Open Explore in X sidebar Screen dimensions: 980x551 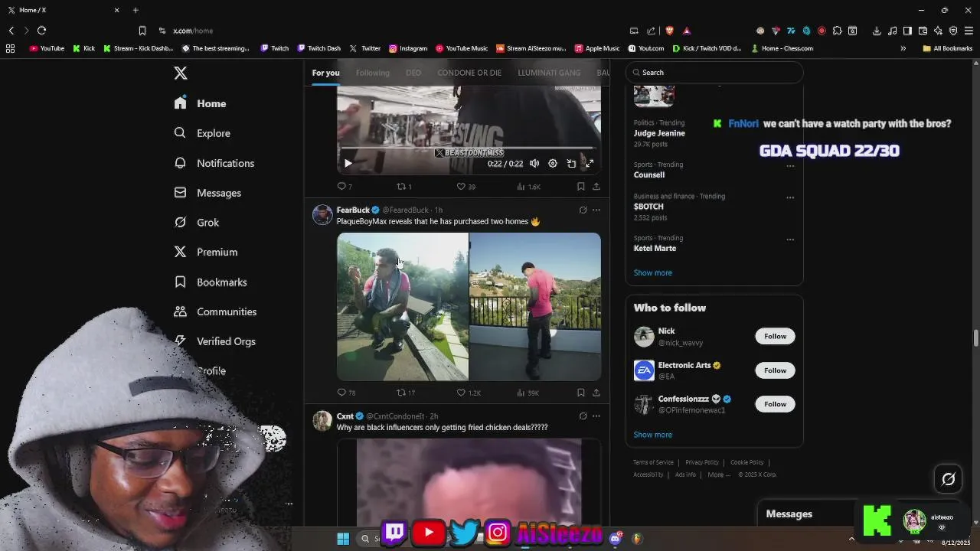[202, 133]
